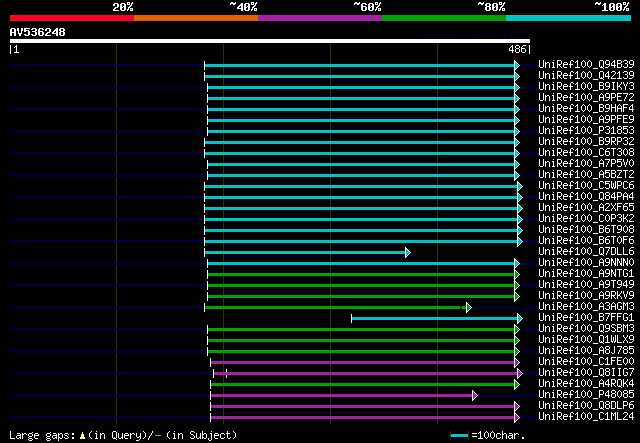Open the UniRef100_C6T308 hit

(x=586, y=152)
